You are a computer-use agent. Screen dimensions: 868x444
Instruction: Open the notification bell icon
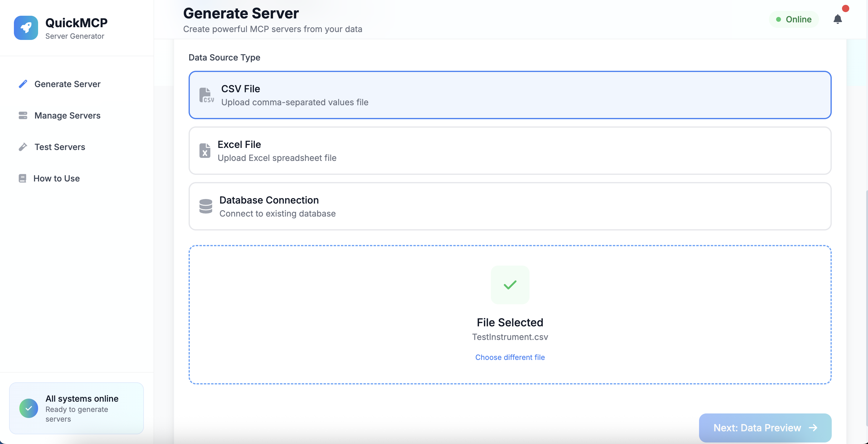(837, 19)
